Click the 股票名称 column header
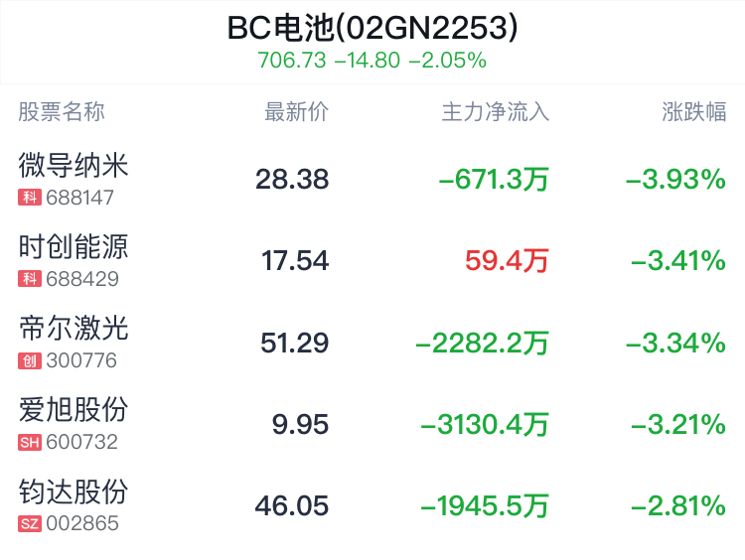The height and width of the screenshot is (560, 745). point(62,112)
